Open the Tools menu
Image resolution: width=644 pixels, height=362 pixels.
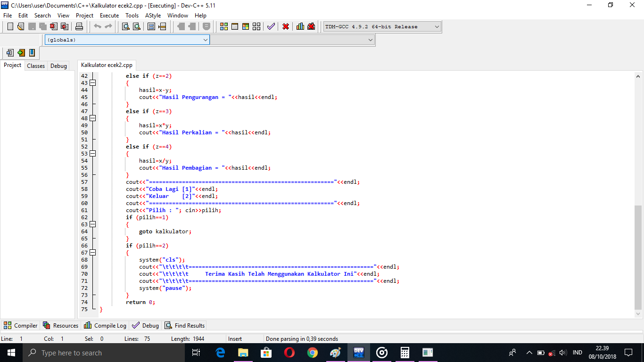tap(132, 16)
